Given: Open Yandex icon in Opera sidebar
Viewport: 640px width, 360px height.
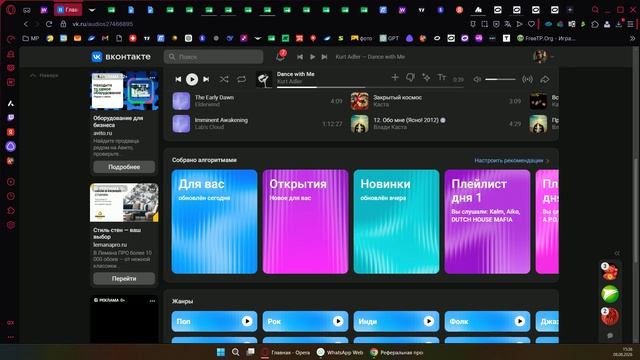Looking at the screenshot, I should tap(11, 132).
